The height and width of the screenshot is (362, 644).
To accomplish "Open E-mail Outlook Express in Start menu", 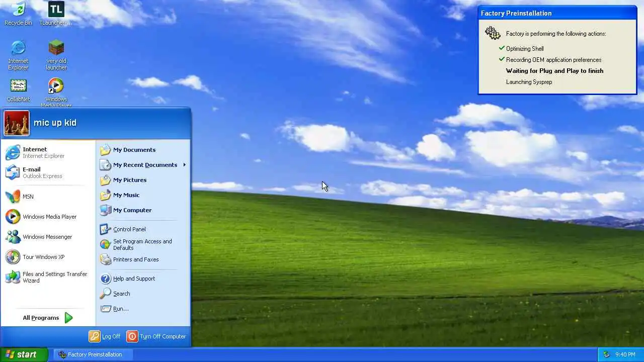I will tap(48, 172).
